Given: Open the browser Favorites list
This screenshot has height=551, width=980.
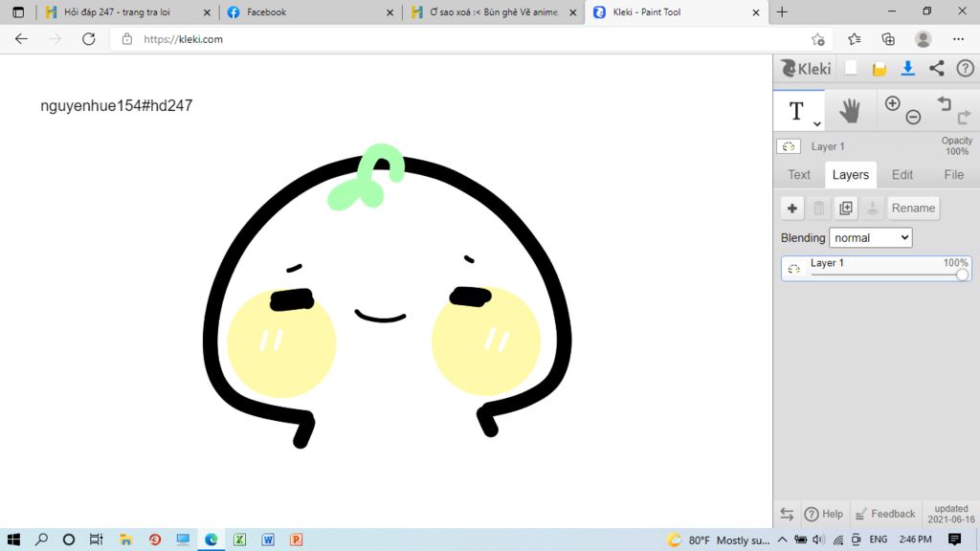Looking at the screenshot, I should coord(855,38).
